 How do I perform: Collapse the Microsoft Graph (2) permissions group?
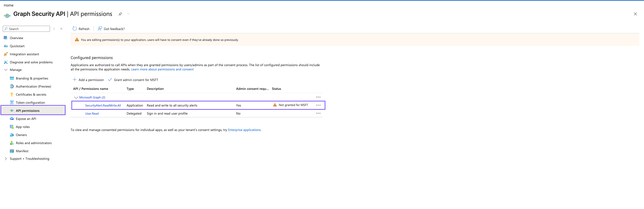pos(76,97)
